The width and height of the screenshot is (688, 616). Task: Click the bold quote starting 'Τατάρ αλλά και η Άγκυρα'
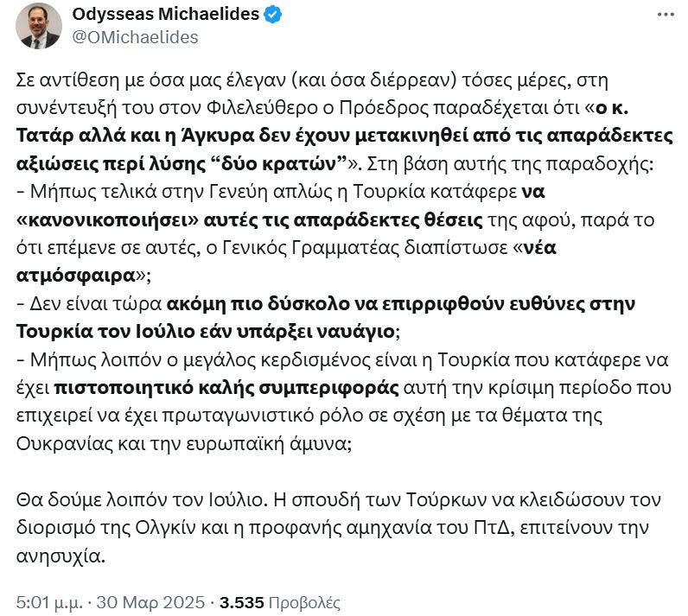click(x=345, y=137)
